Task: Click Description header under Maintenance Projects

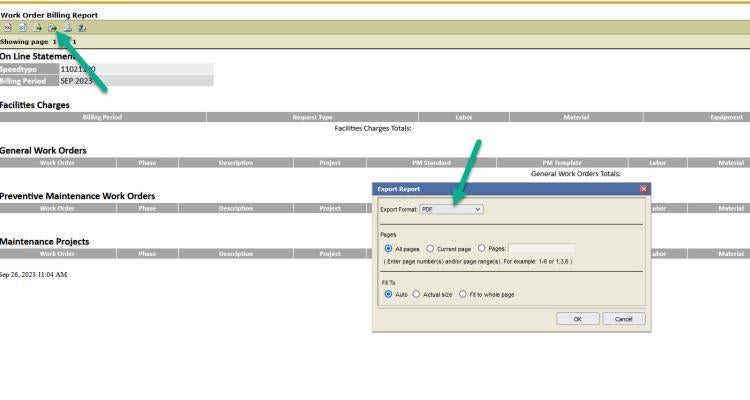Action: pos(236,254)
